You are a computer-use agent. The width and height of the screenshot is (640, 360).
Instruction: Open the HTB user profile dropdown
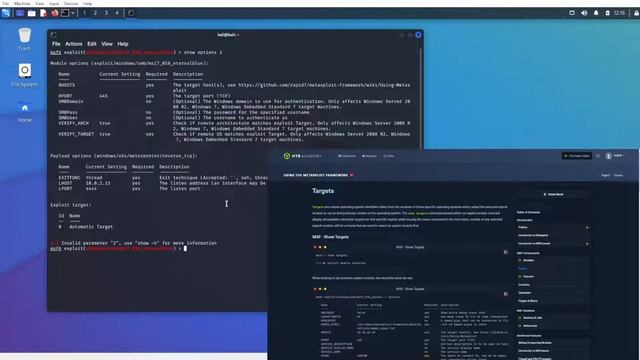click(x=615, y=156)
